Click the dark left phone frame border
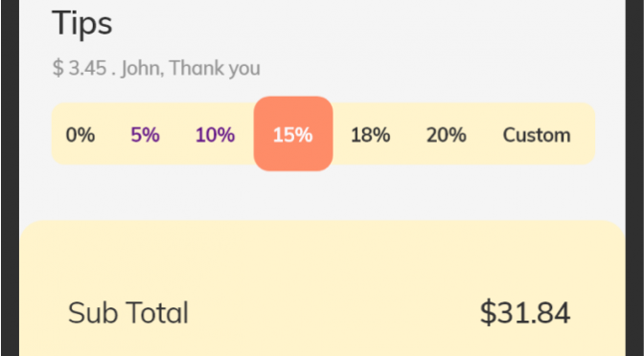This screenshot has height=356, width=644. (10, 178)
